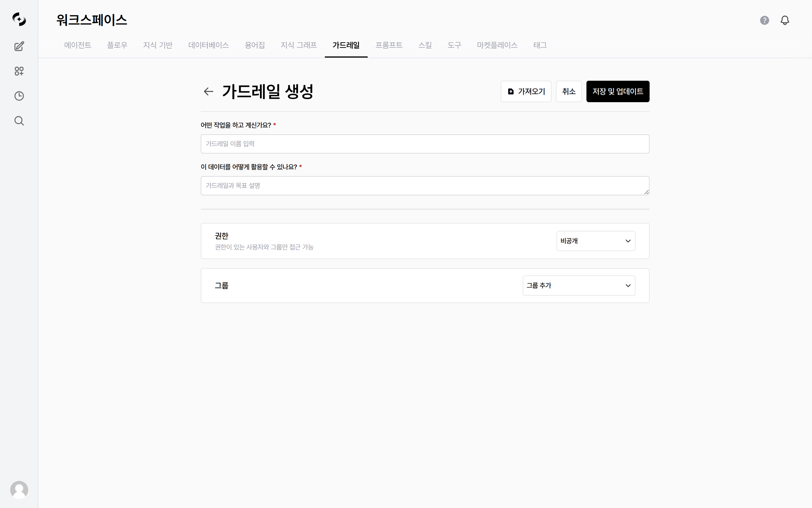Screen dimensions: 812x508
Task: Open search magnifier icon in sidebar
Action: tap(19, 121)
